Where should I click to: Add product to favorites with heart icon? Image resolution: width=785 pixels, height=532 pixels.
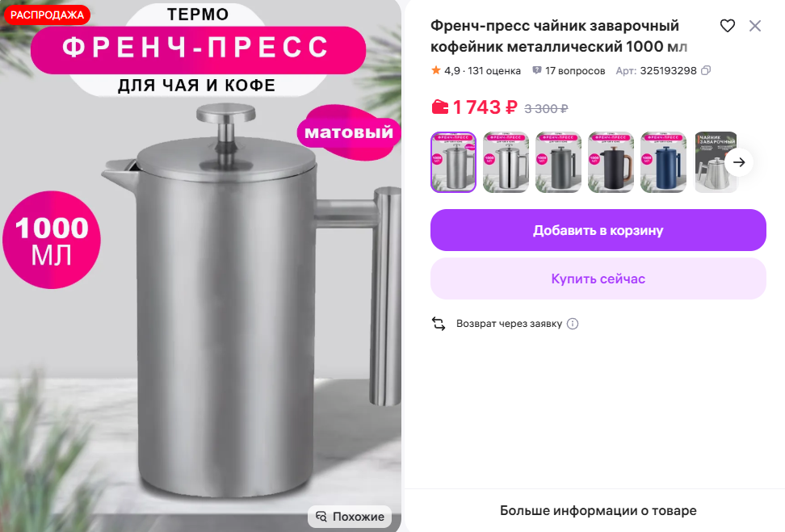(728, 26)
